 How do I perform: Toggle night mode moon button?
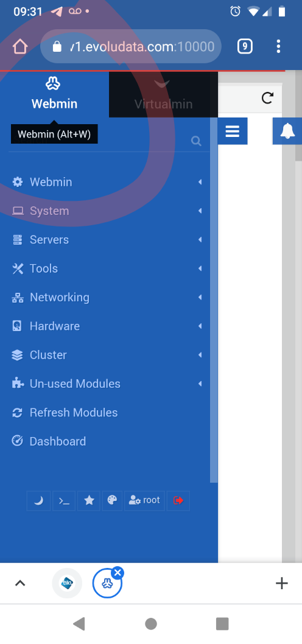point(38,501)
